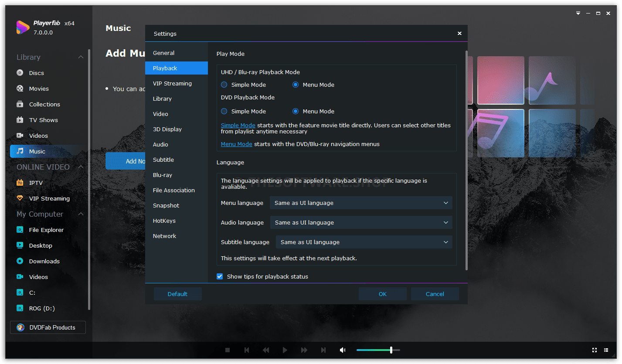
Task: Close the Settings dialog
Action: click(459, 34)
